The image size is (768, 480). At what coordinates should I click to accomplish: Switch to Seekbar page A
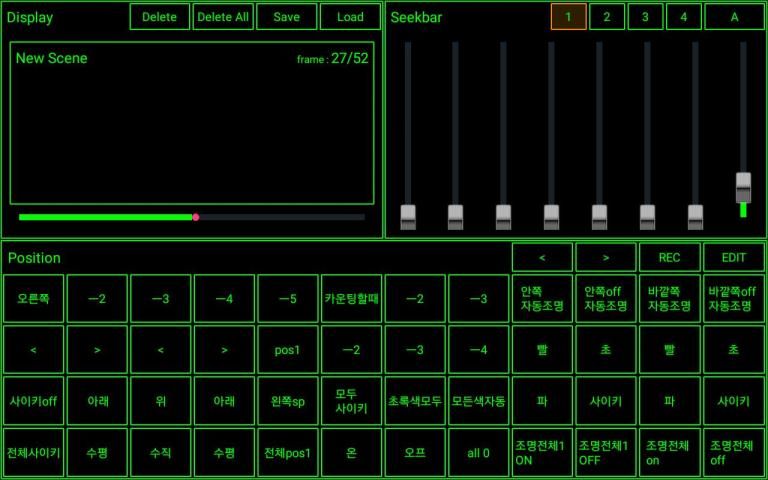tap(733, 17)
